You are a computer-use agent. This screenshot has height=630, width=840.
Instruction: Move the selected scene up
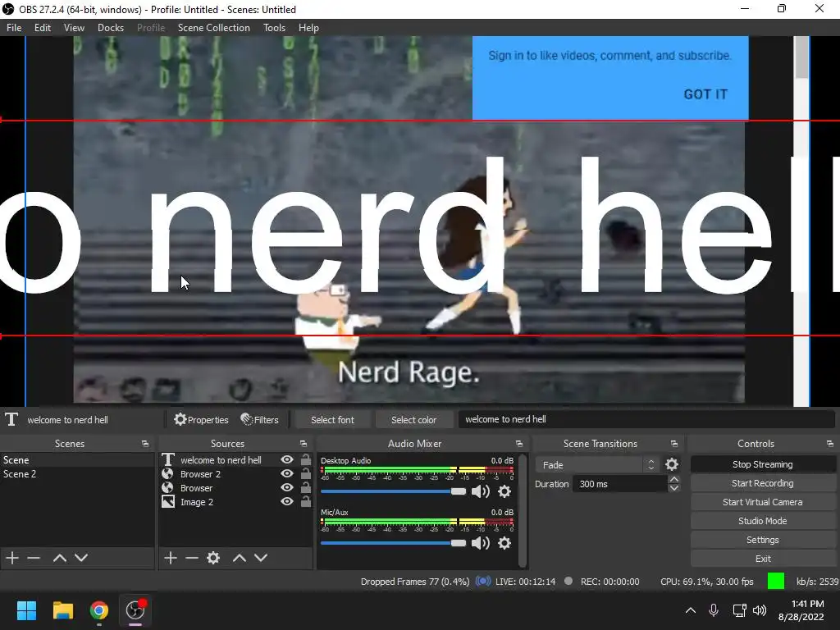point(59,558)
